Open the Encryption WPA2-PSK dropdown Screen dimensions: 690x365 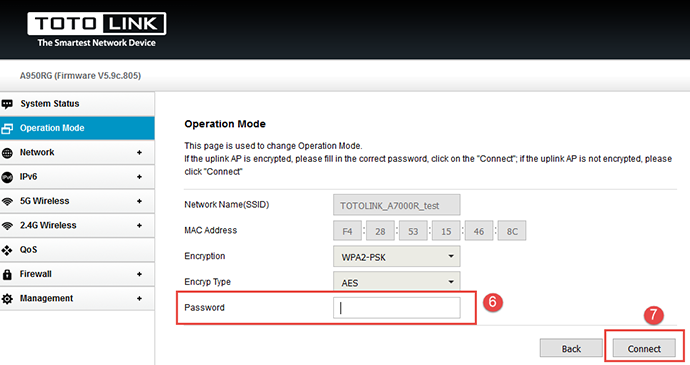pyautogui.click(x=396, y=257)
